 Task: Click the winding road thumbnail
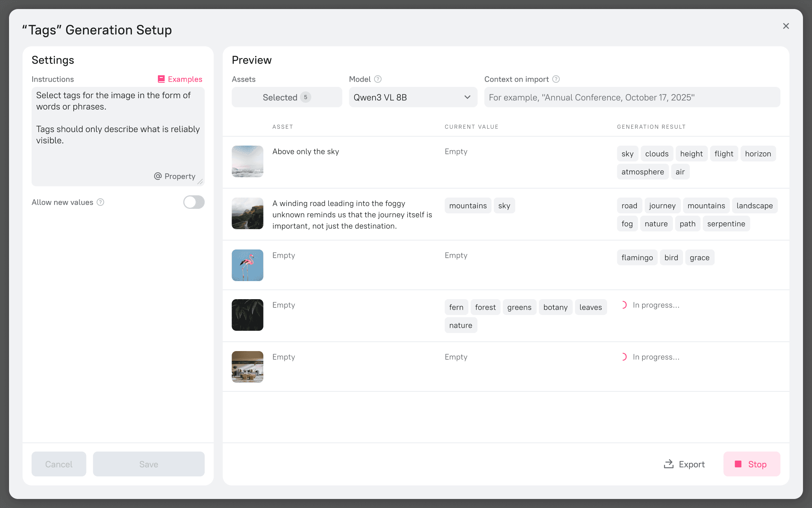point(247,213)
